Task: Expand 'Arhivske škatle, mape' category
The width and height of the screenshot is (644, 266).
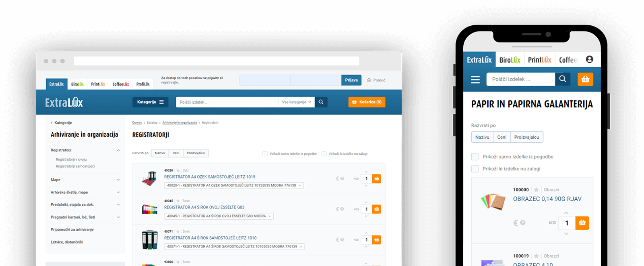Action: click(118, 192)
